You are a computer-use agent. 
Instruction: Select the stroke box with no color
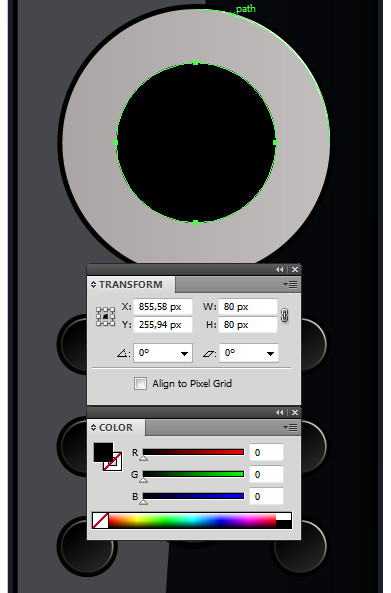tap(113, 461)
